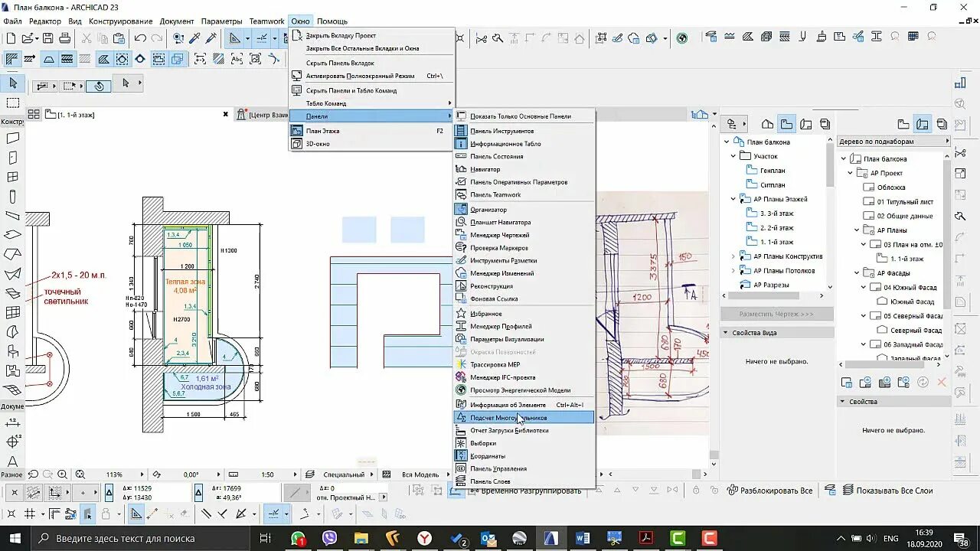Open the Windows Start menu
Image resolution: width=980 pixels, height=551 pixels.
pos(15,539)
